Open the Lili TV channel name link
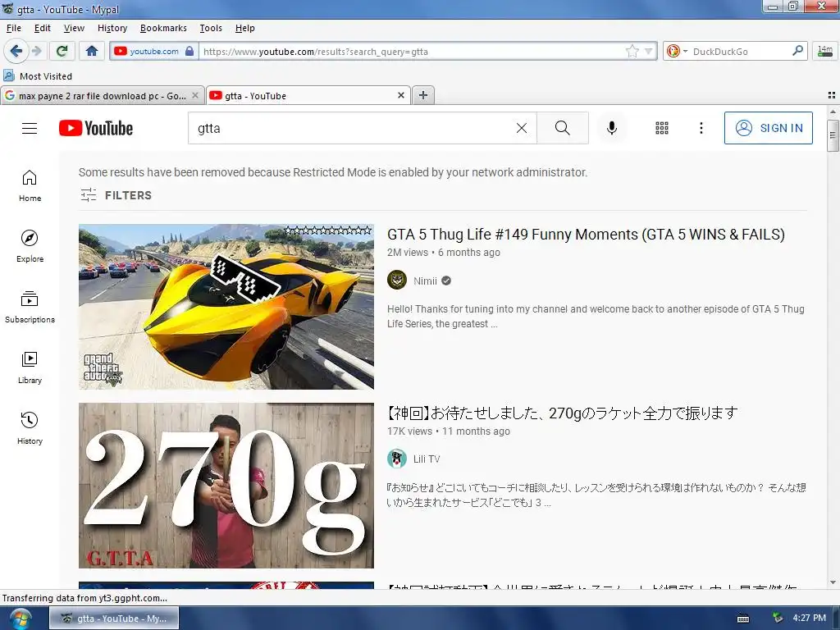Screen dimensions: 840x630 [x=427, y=459]
